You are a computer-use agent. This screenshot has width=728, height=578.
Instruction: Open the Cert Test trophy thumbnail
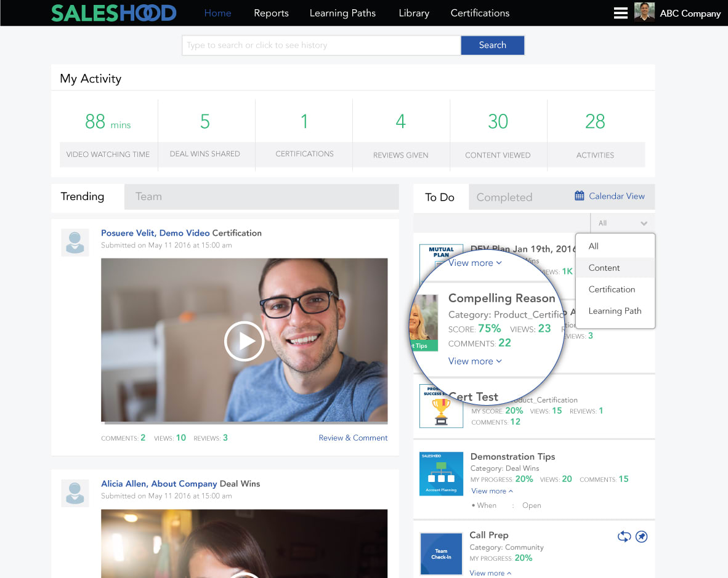pyautogui.click(x=441, y=406)
